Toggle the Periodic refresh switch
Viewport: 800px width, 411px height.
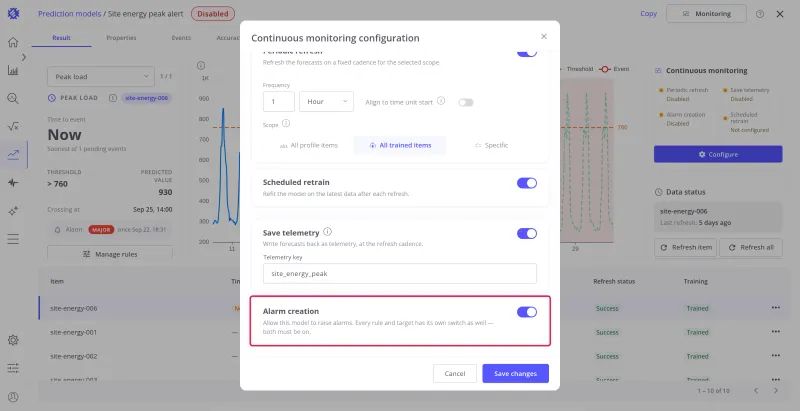(527, 53)
